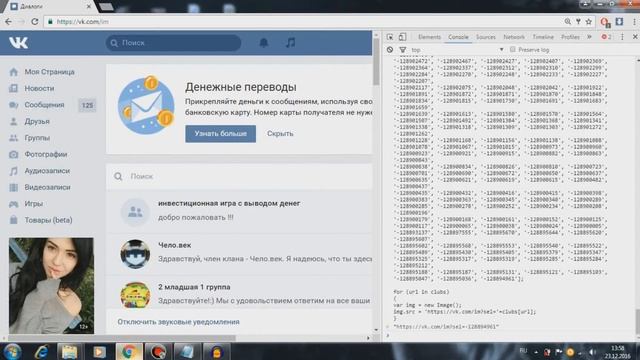640x360 pixels.
Task: Switch to the Network tab
Action: coord(514,37)
